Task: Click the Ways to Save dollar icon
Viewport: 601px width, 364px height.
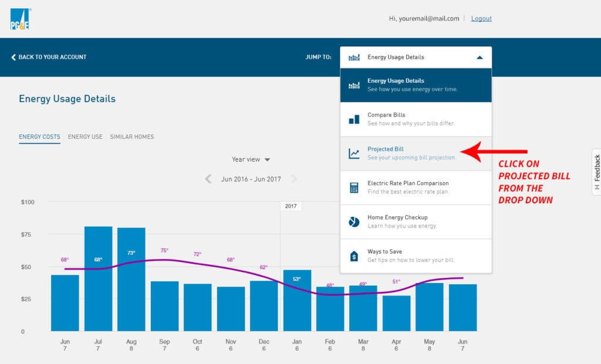Action: tap(354, 256)
